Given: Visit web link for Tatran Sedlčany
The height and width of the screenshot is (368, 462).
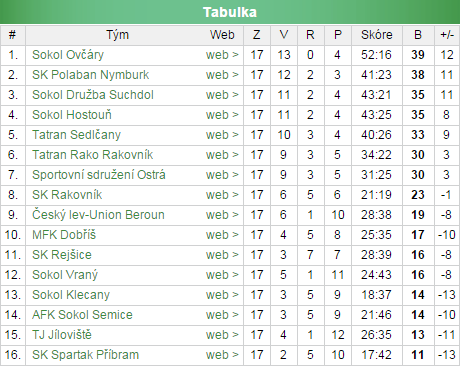Looking at the screenshot, I should coord(222,135).
